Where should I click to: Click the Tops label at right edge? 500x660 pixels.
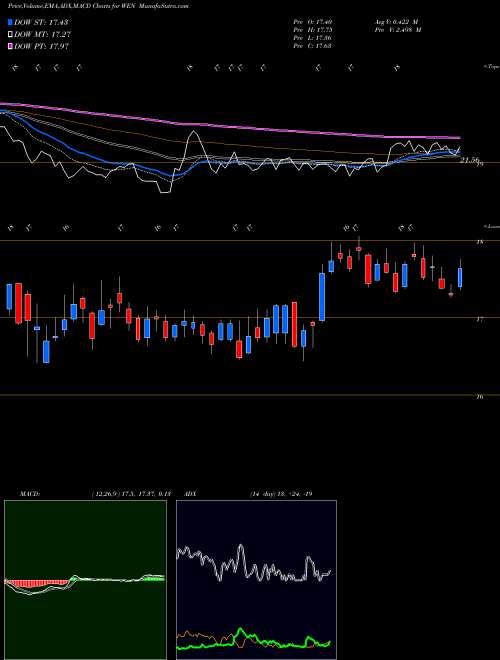[x=492, y=67]
